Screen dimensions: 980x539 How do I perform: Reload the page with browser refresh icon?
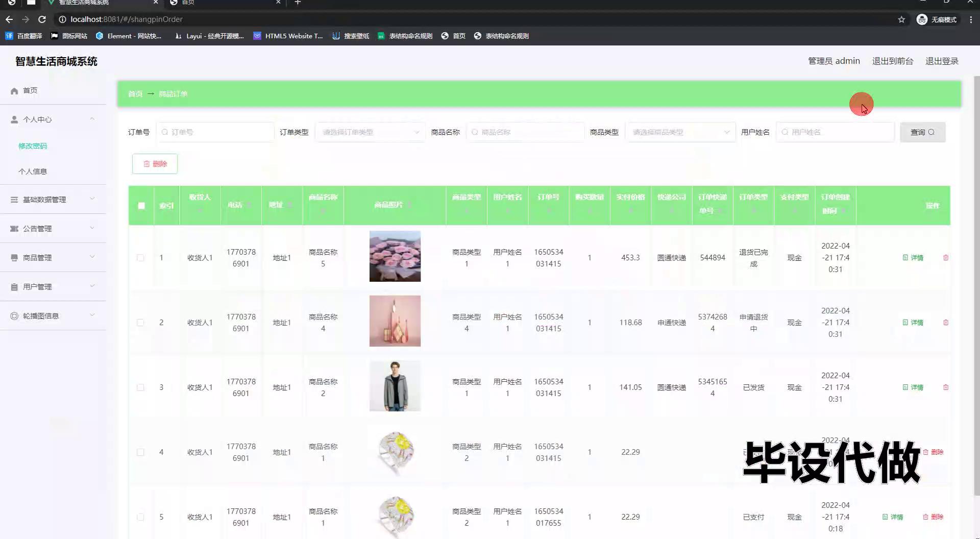point(42,19)
